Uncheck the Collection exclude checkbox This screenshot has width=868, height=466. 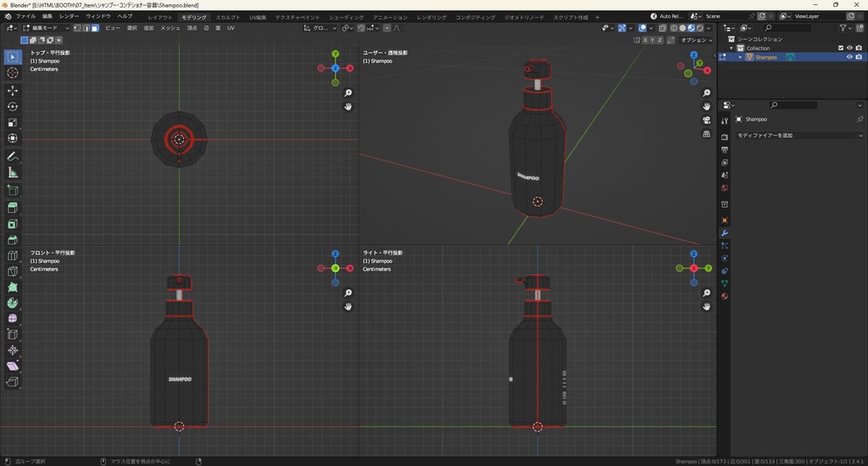841,48
